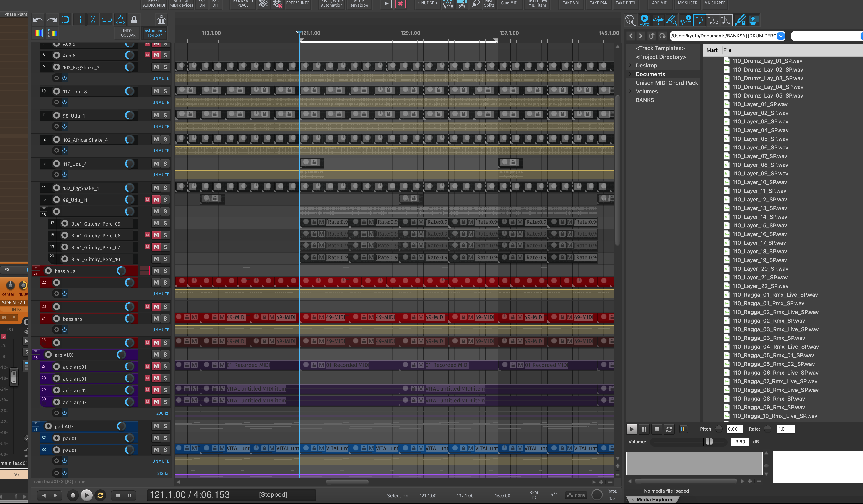This screenshot has height=504, width=863.
Task: Enable Media Explorer AUTO play button
Action: coord(644,20)
